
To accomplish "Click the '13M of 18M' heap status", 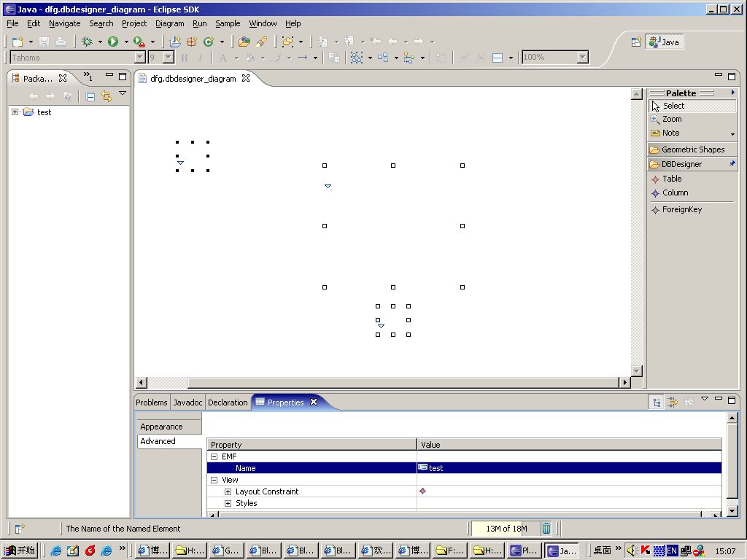I will [x=506, y=529].
